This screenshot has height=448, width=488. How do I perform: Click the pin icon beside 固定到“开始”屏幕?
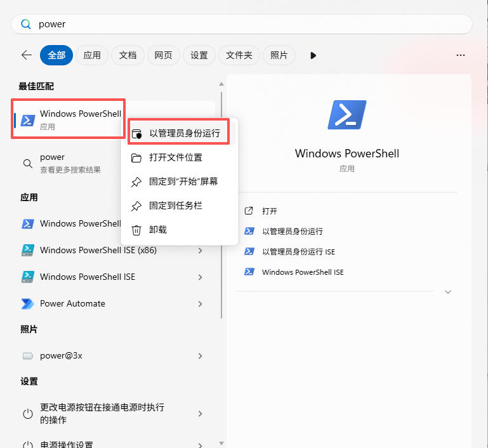[x=136, y=182]
